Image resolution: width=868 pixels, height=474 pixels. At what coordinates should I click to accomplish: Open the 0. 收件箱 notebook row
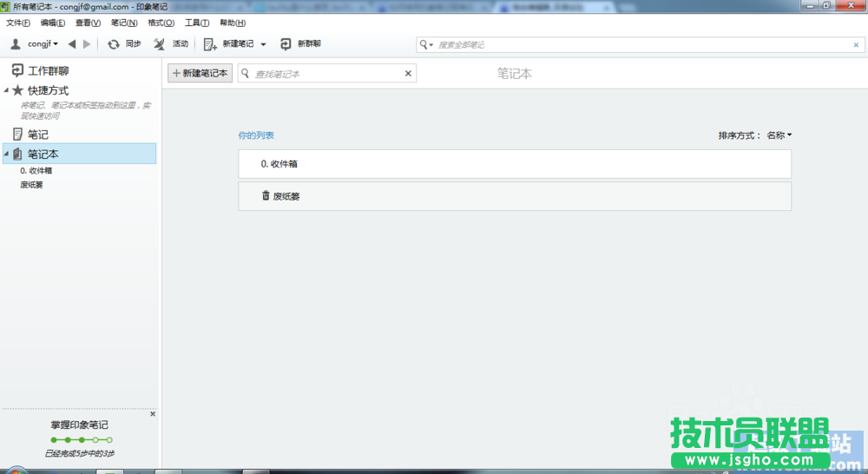(x=515, y=164)
